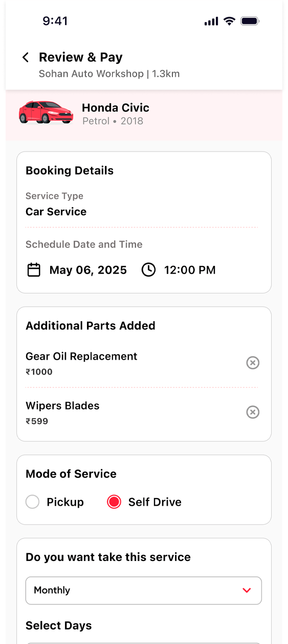Tap the cellular signal bars icon
Screen dimensions: 288x644
[x=211, y=22]
